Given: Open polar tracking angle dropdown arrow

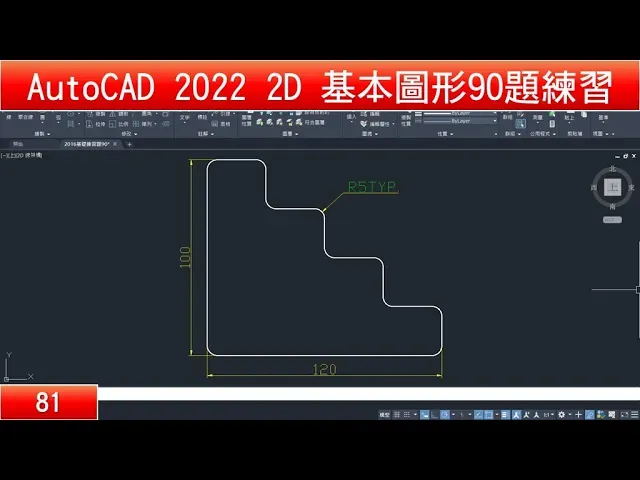Looking at the screenshot, I should click(x=453, y=414).
